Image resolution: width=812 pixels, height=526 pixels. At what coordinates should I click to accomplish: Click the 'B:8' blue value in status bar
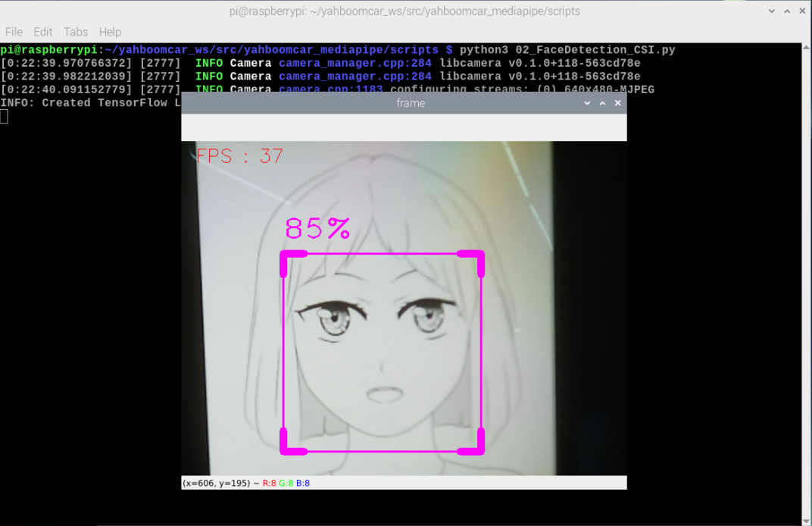pyautogui.click(x=303, y=483)
